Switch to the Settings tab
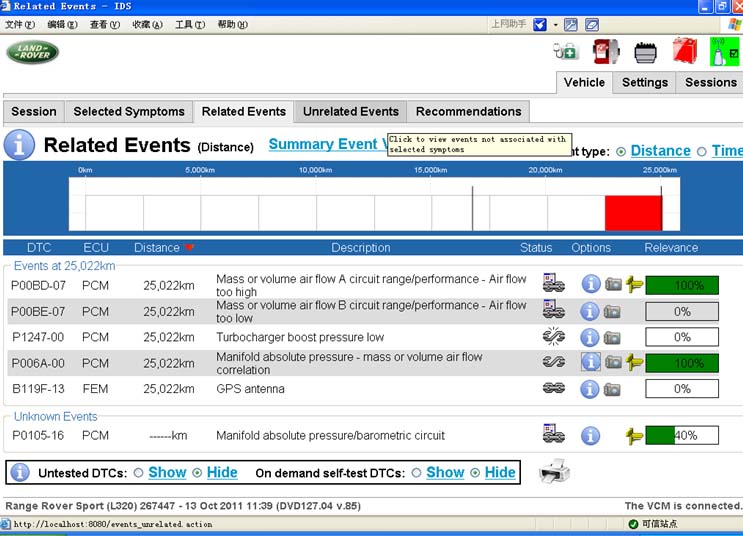Viewport: 743px width, 536px height. 645,82
